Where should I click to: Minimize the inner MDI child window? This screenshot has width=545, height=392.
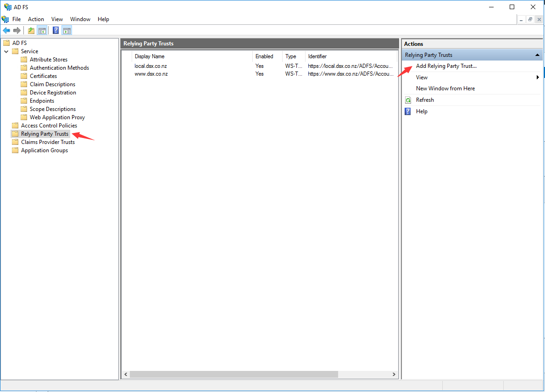pos(521,19)
